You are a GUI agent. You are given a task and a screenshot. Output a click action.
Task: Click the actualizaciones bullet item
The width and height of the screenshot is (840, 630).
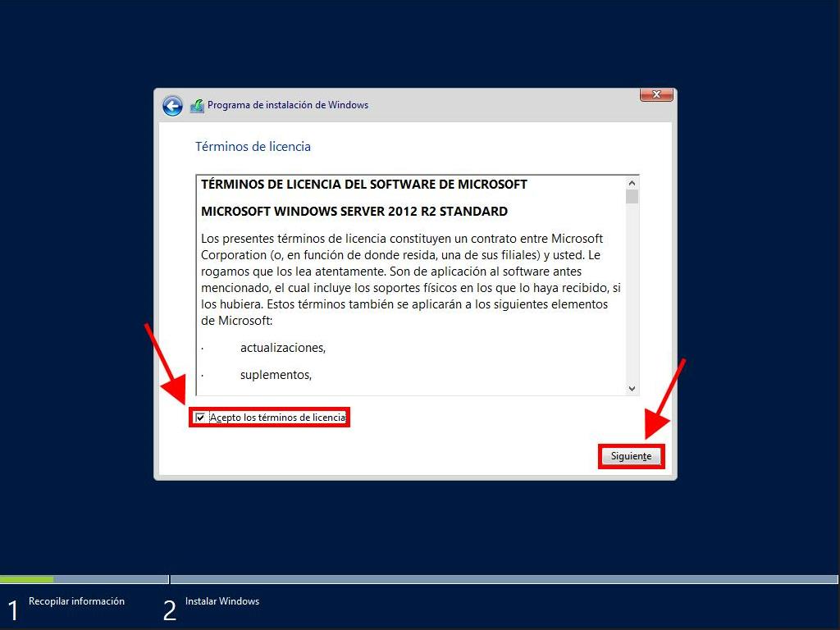click(282, 348)
